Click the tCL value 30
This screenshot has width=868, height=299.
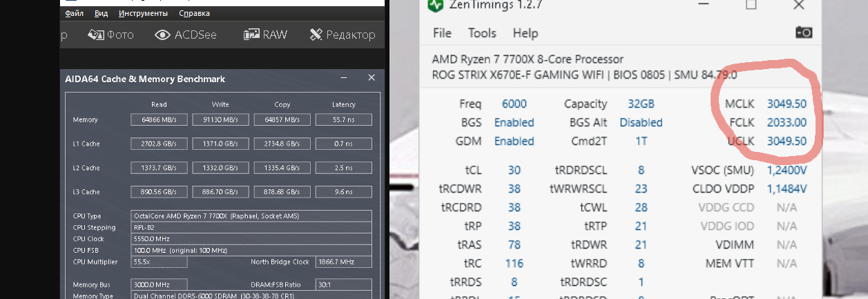(x=514, y=171)
